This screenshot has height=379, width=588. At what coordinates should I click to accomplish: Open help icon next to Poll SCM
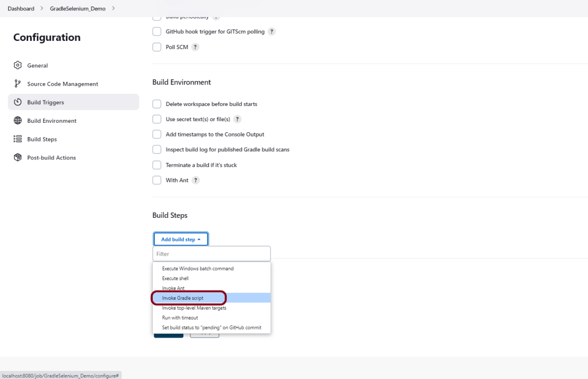195,47
